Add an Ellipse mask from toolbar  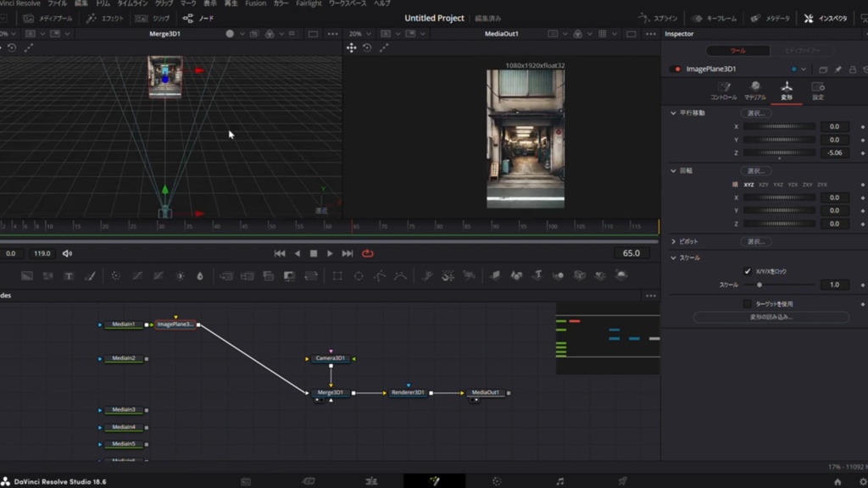[x=359, y=276]
